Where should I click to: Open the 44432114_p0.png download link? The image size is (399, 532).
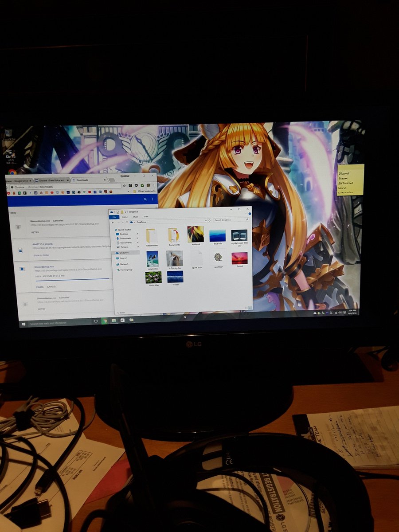click(43, 244)
